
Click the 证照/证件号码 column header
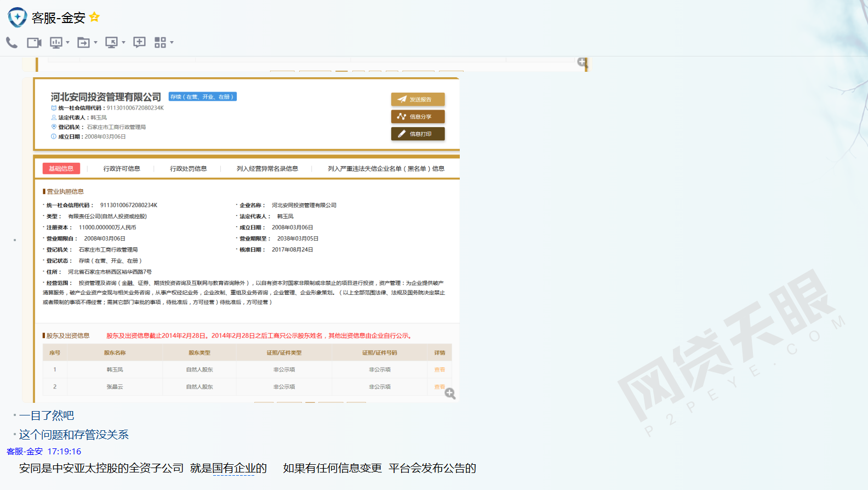(x=380, y=352)
